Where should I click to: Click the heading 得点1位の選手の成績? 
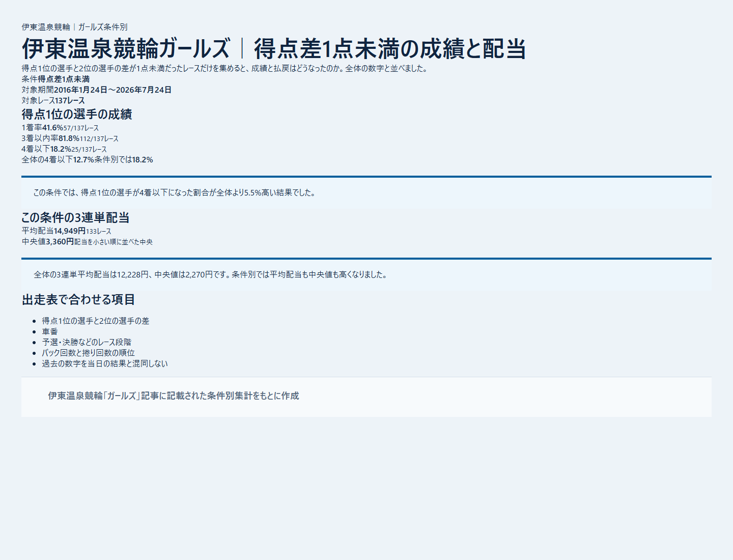77,114
